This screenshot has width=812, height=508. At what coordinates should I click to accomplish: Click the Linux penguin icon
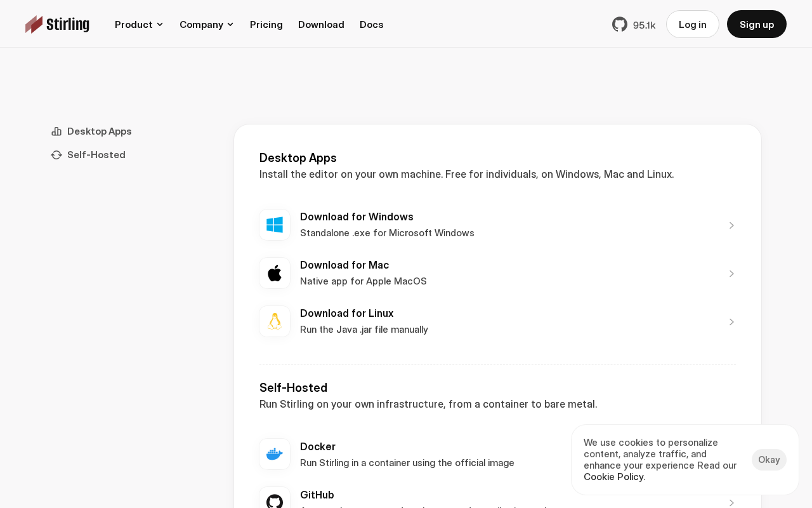click(x=275, y=321)
